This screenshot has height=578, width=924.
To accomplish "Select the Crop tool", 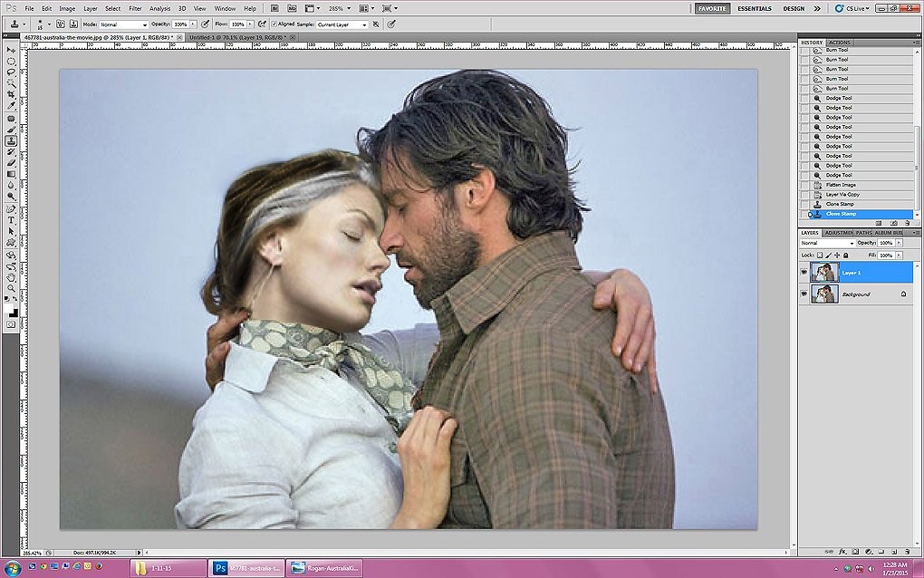I will [x=11, y=94].
